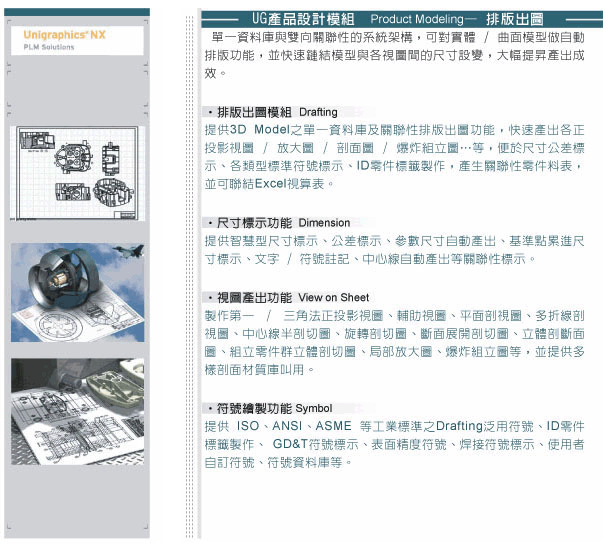The height and width of the screenshot is (550, 603).
Task: Click the text line '提供 ISO、ANSI、ASME'
Action: (x=278, y=426)
